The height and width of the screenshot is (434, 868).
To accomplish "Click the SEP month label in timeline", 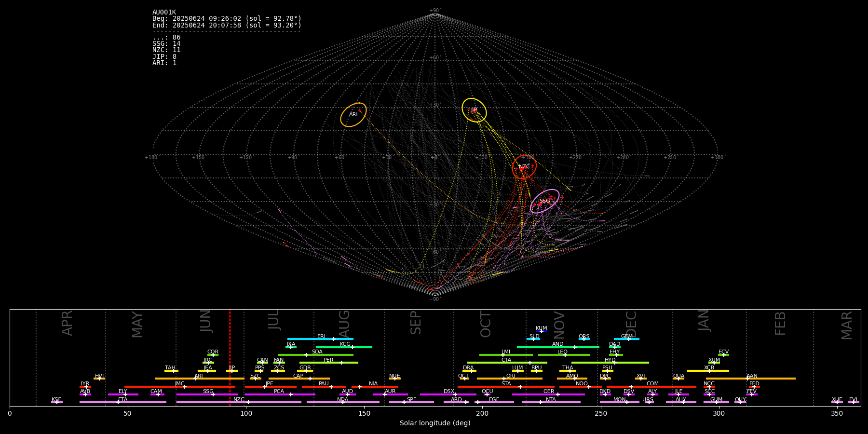I will click(416, 323).
